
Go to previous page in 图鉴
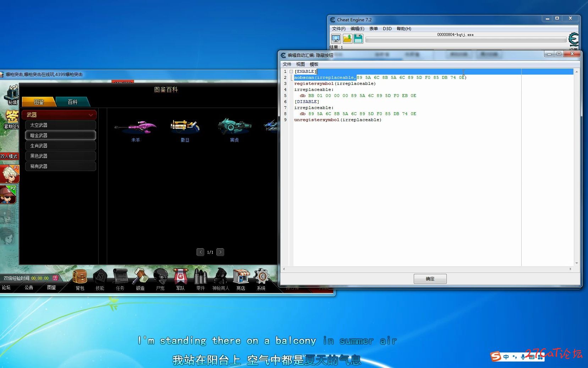point(200,252)
